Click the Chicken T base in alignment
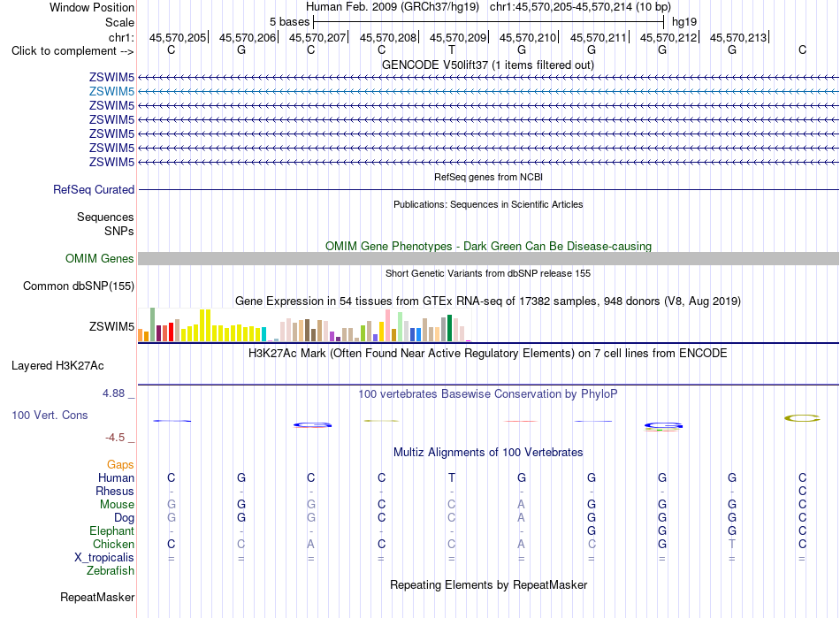The image size is (840, 618). (732, 544)
